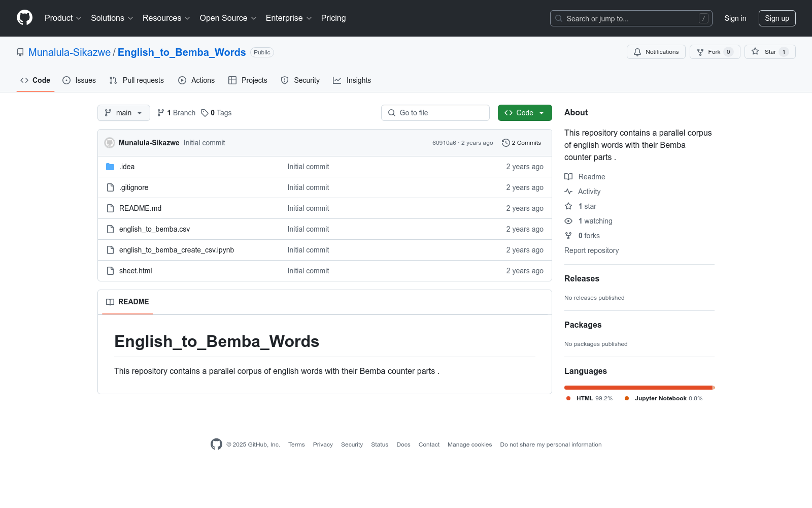Click the Munalula-Sikazwe avatar in the commit bar
The width and height of the screenshot is (812, 508).
[110, 143]
